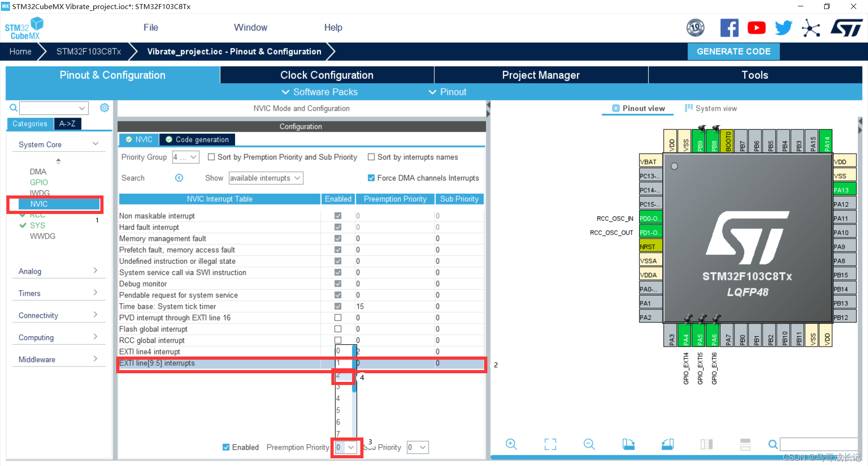Click the ST community network icon
This screenshot has width=868, height=466.
811,28
